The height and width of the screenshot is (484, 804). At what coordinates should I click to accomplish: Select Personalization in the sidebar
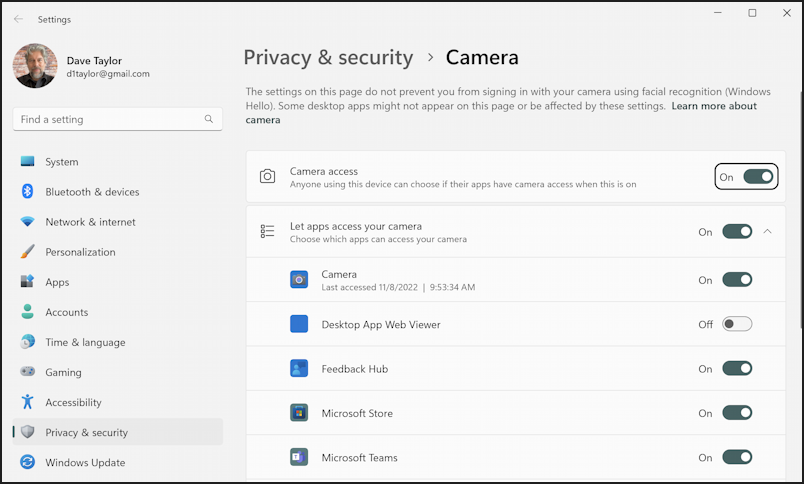(x=117, y=252)
